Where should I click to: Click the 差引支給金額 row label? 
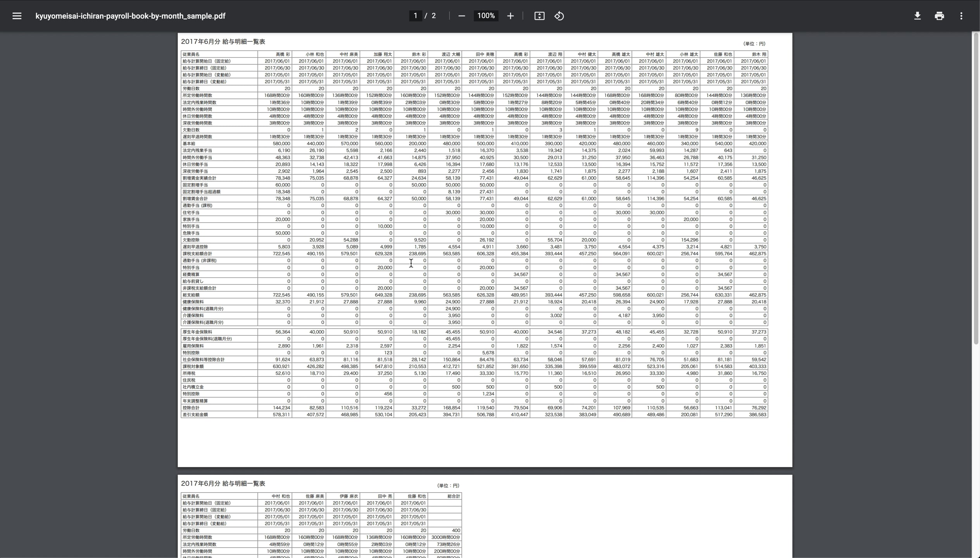click(195, 415)
